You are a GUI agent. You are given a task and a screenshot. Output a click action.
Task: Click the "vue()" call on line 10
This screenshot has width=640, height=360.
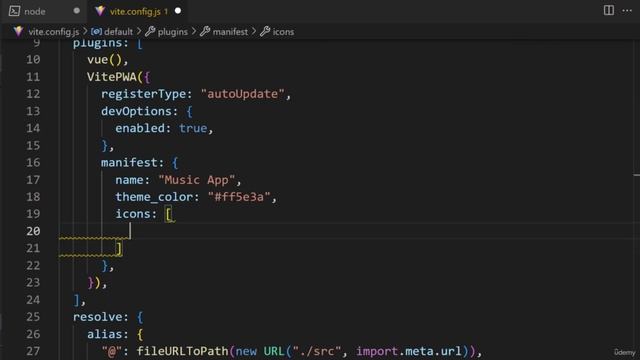click(x=104, y=60)
